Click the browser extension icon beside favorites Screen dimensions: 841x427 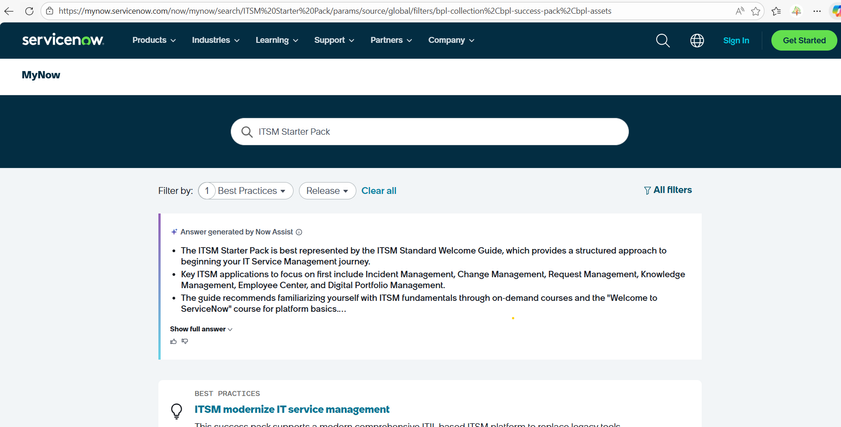click(x=796, y=11)
